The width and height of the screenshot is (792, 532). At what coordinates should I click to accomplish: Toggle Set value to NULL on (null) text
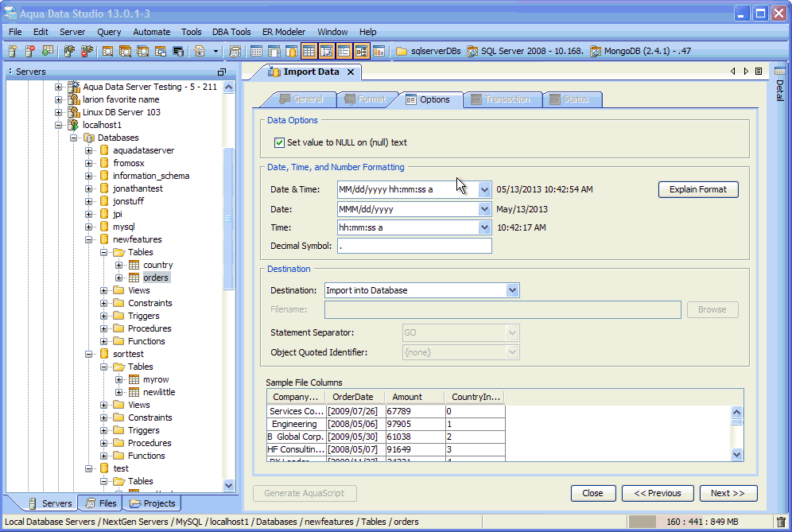(279, 142)
